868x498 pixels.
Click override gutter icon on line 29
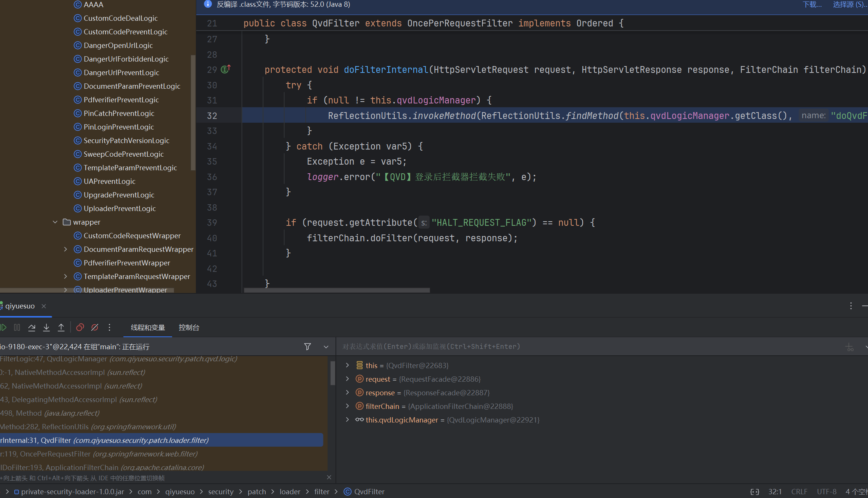[225, 69]
